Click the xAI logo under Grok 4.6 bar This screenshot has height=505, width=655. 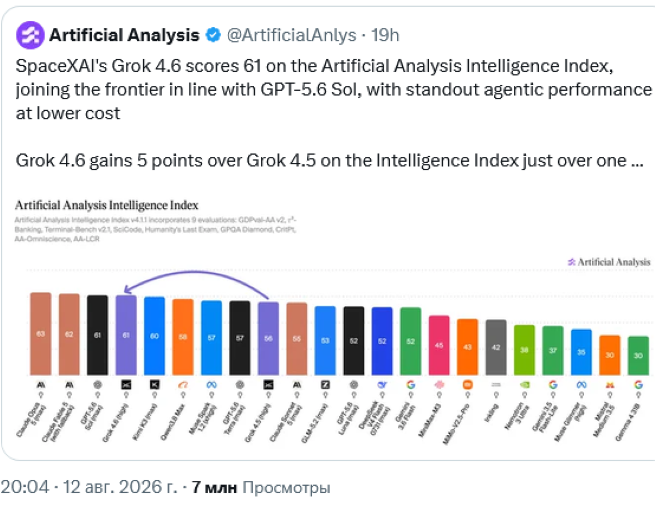pos(126,385)
